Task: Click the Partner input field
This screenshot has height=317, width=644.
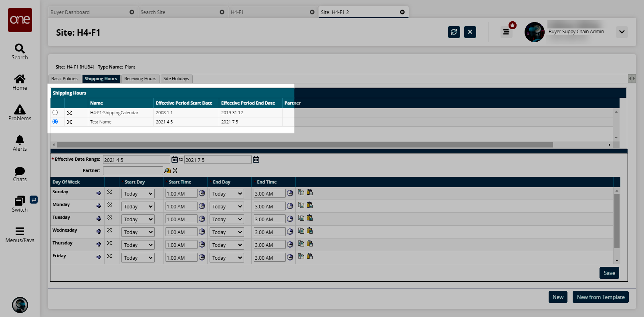Action: [x=133, y=171]
